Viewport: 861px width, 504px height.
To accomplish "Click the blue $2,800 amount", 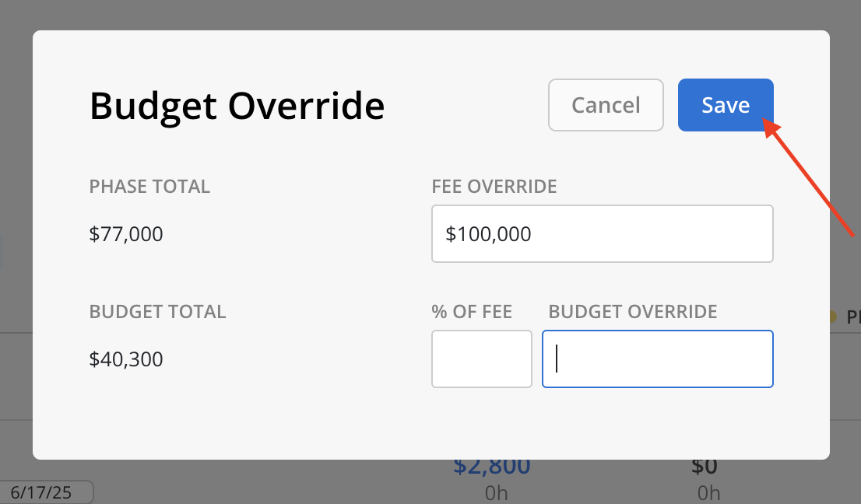I will click(492, 467).
